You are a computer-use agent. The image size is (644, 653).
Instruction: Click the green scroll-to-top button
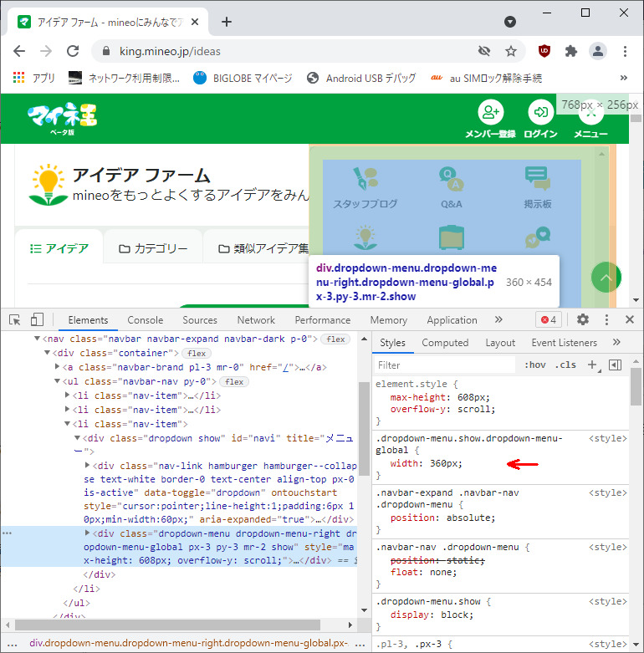[x=606, y=278]
